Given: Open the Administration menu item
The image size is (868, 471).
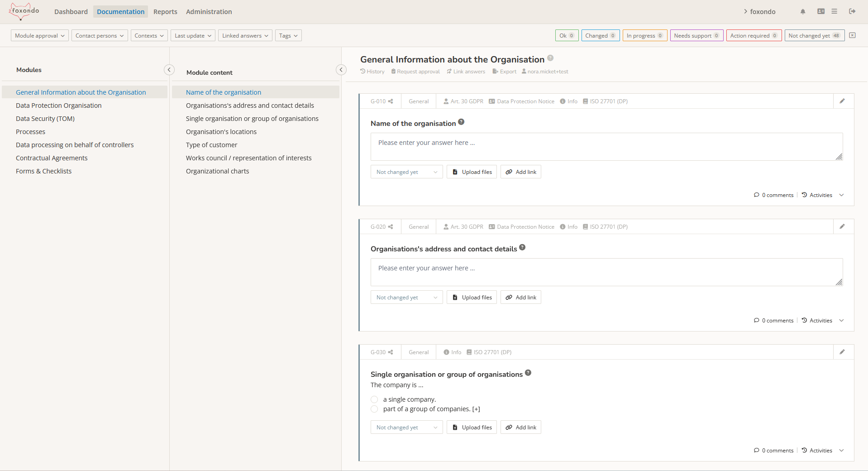Looking at the screenshot, I should click(x=208, y=11).
